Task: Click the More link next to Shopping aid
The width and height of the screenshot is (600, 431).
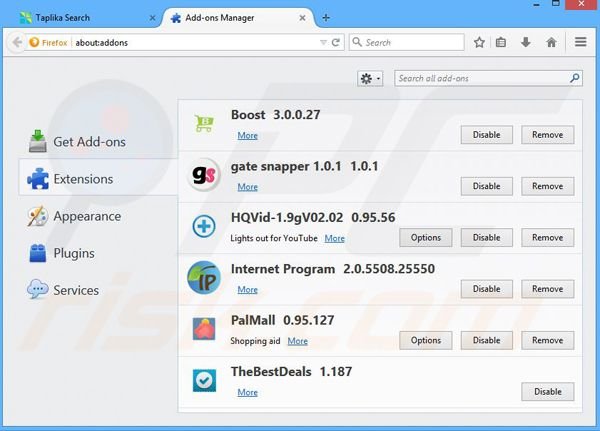Action: point(298,341)
